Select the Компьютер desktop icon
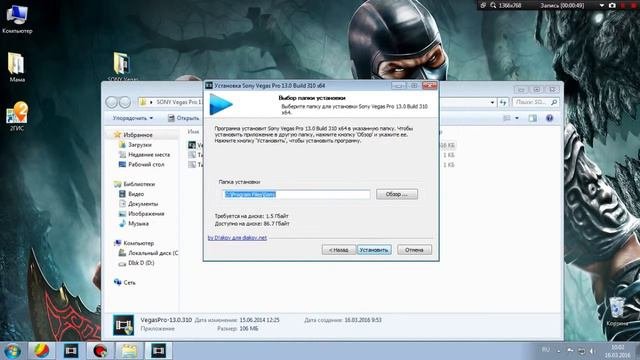The width and height of the screenshot is (640, 360). coord(17,19)
